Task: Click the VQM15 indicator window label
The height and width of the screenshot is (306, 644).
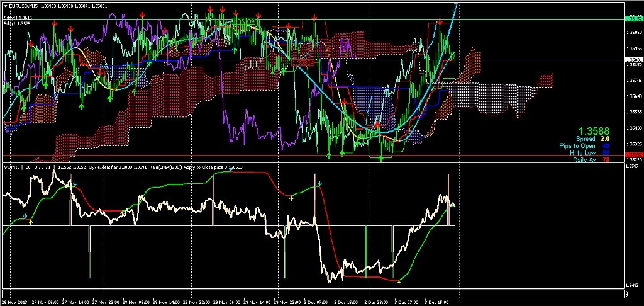Action: click(x=12, y=167)
